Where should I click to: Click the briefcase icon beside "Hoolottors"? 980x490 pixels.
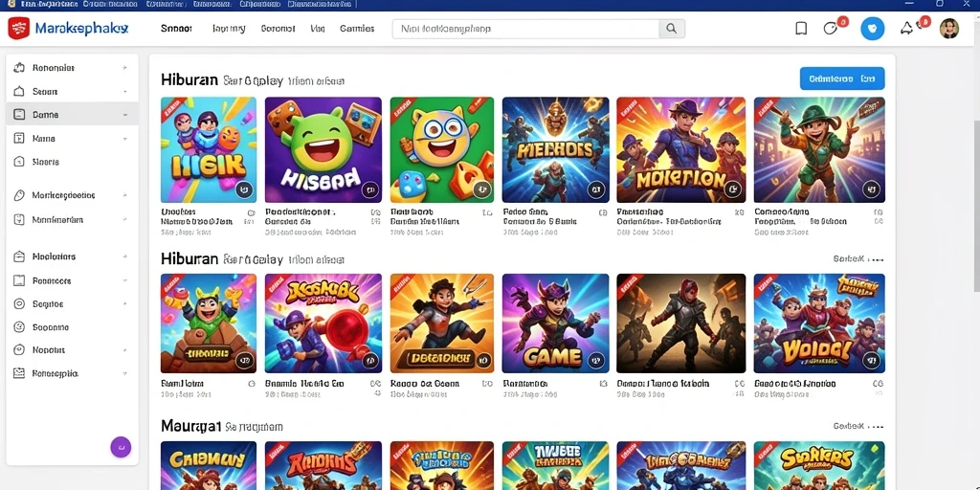[19, 256]
